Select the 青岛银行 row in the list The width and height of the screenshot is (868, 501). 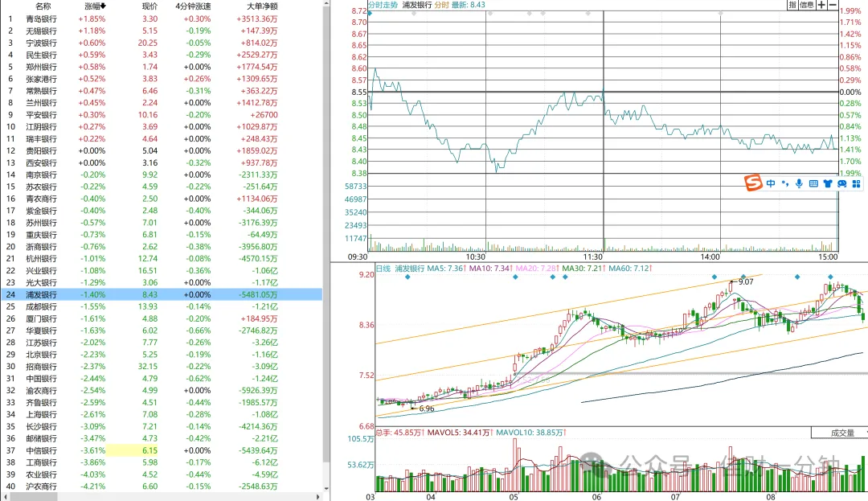click(x=161, y=18)
